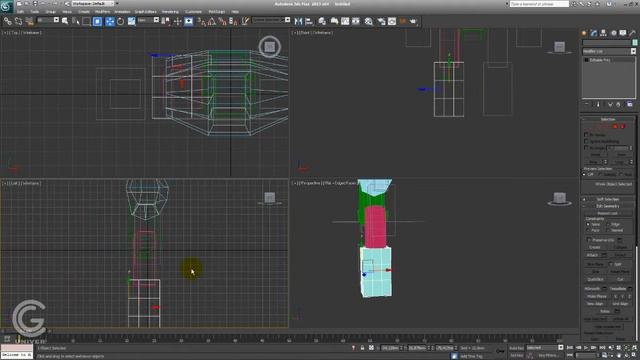Enable the By Angle checkbox
Viewport: 640px width, 360px height.
586,147
